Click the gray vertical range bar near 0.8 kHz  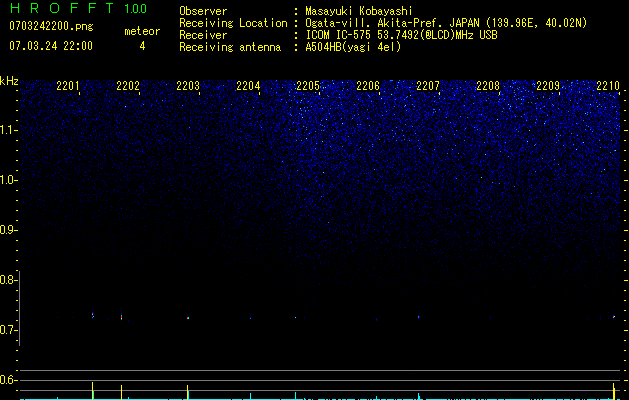coord(20,308)
